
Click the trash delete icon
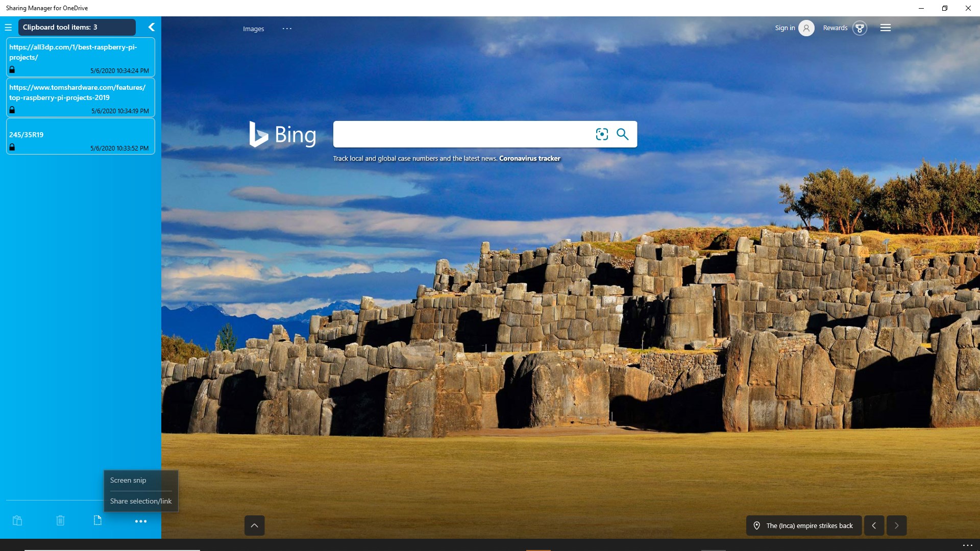[x=60, y=521]
